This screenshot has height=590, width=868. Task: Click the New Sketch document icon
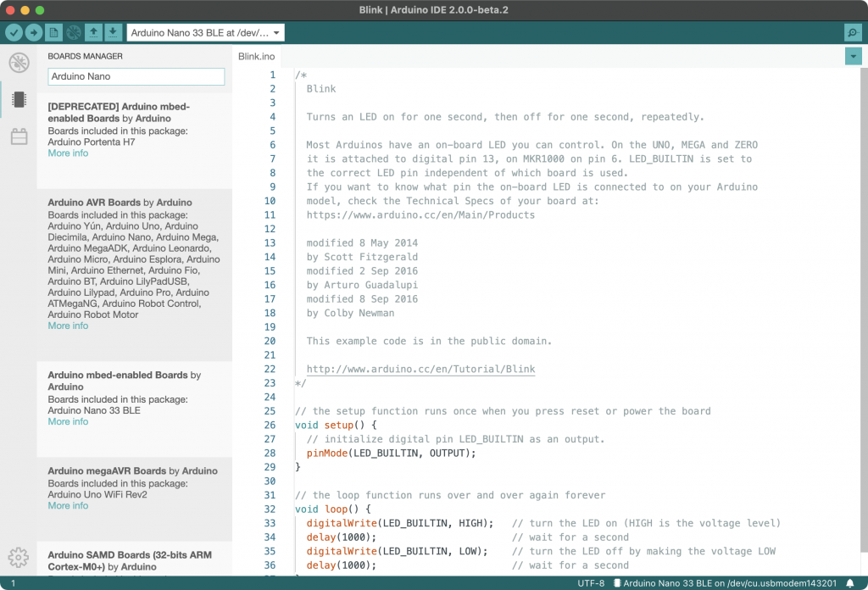[x=53, y=31]
